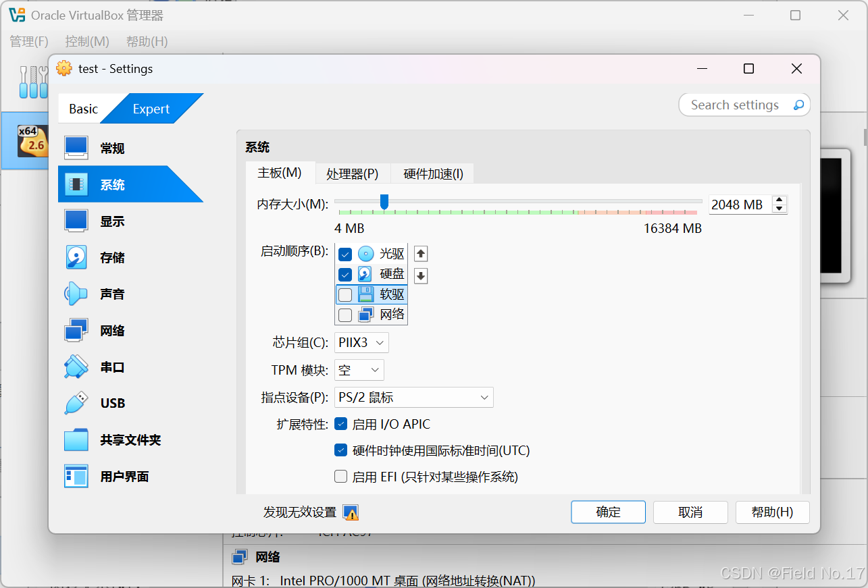The image size is (868, 588).
Task: Click the 网络 heading in manager details
Action: [267, 557]
